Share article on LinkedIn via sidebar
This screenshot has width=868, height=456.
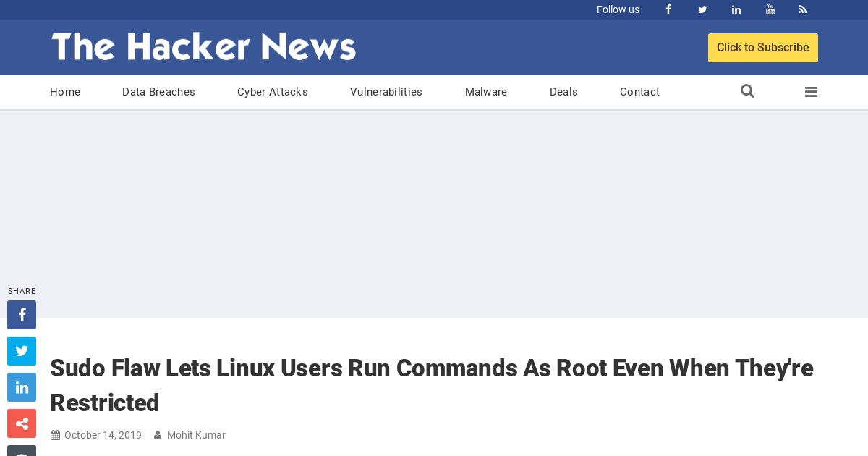tap(22, 387)
